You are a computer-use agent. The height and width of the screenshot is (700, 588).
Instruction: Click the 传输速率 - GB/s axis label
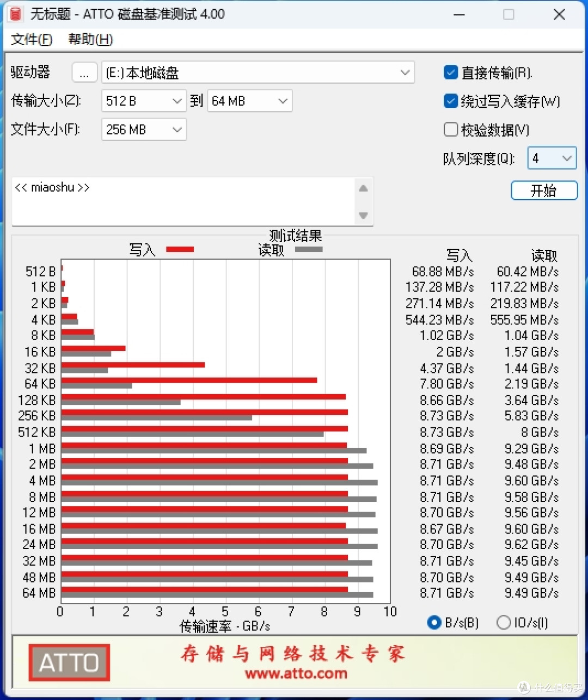pos(225,627)
